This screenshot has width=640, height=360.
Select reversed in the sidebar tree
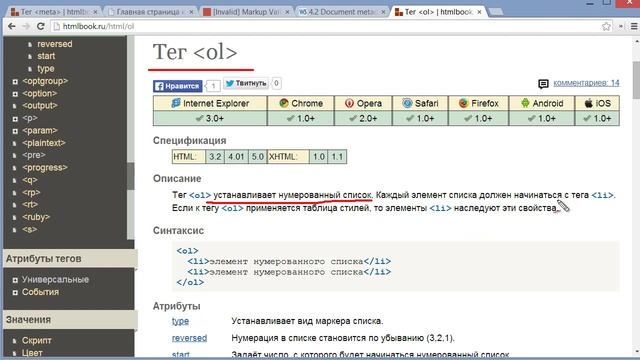[55, 44]
